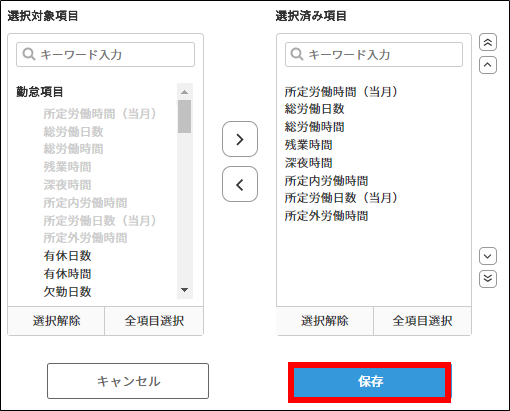Click 選択解除 under the left panel
Screen dimensions: 510x411
point(56,321)
